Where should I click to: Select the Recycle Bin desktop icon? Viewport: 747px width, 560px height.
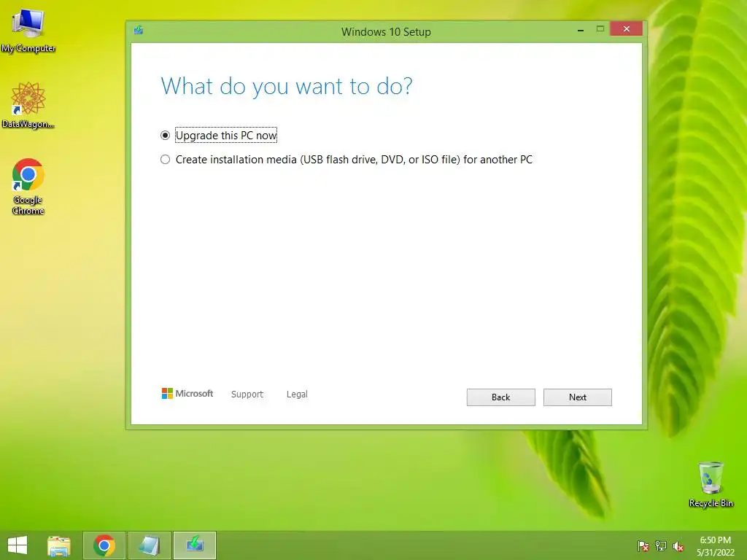[x=711, y=484]
